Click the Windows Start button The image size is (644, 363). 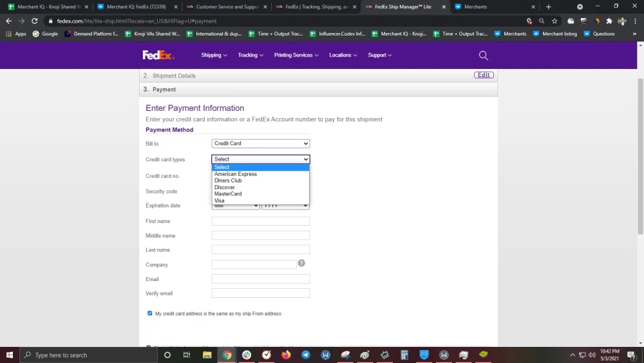[x=10, y=355]
